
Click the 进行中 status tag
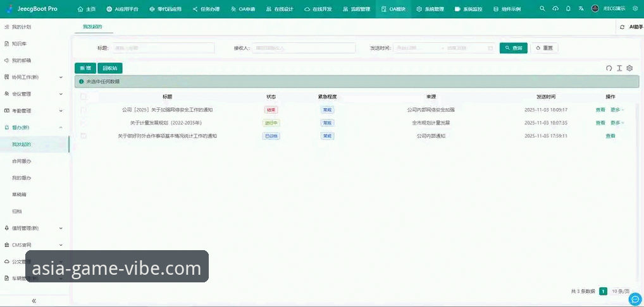point(271,123)
